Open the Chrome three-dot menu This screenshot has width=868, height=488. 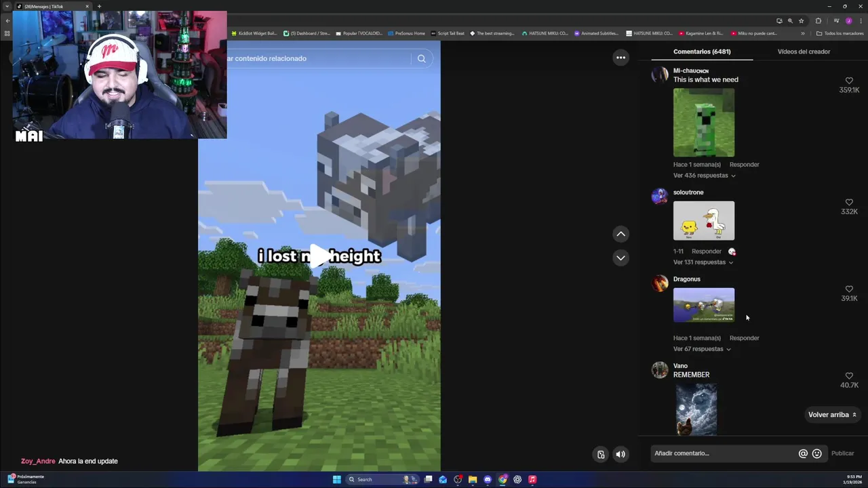pyautogui.click(x=860, y=21)
